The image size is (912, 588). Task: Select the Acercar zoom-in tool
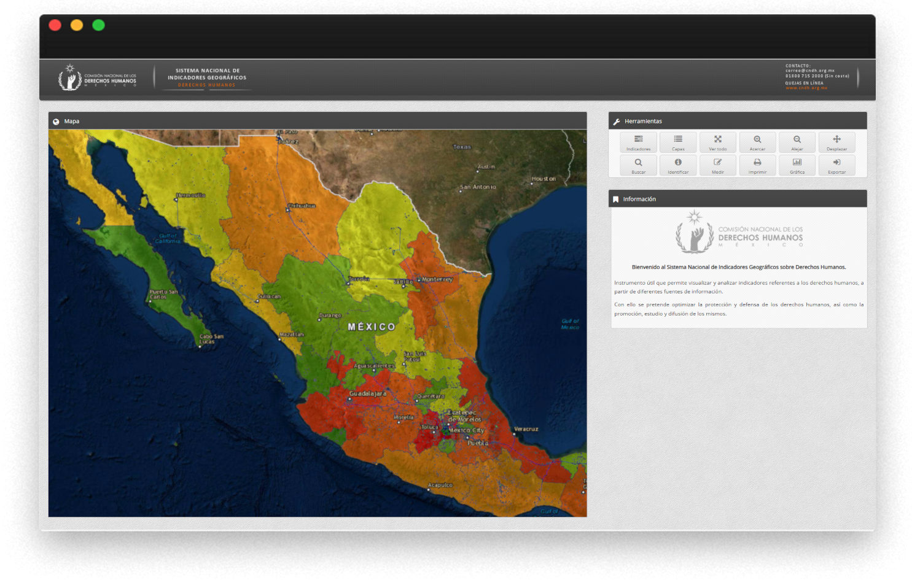click(757, 142)
